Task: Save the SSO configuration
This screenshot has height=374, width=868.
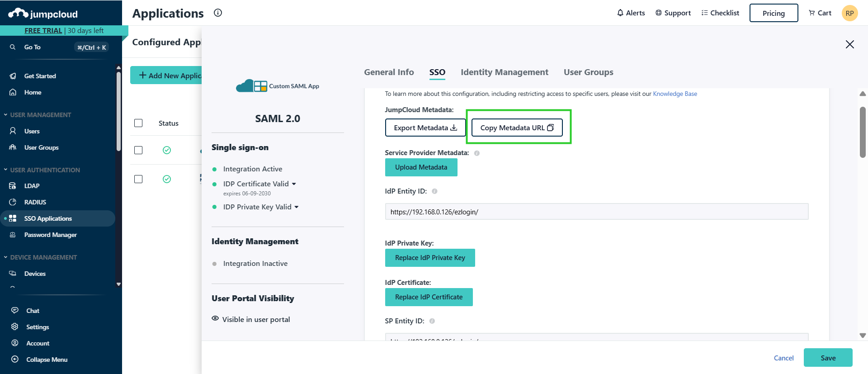Action: [x=828, y=358]
